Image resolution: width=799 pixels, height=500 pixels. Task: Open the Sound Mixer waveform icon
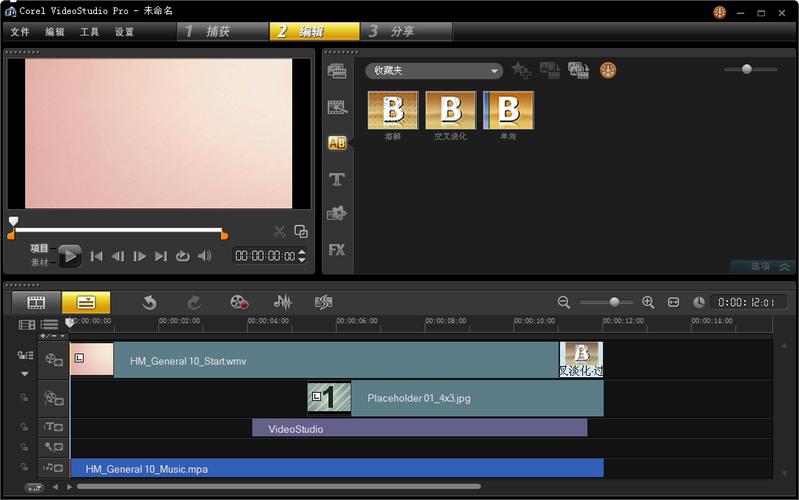[x=283, y=302]
